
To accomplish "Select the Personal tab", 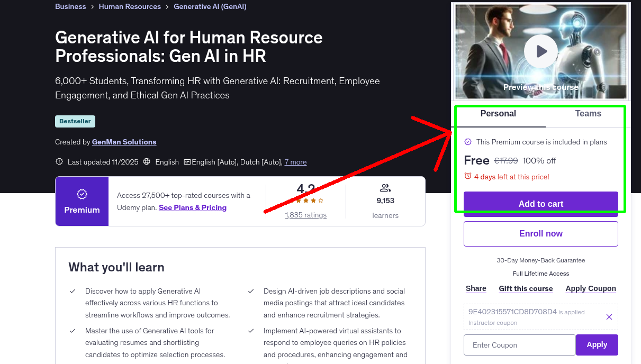I will click(x=498, y=113).
